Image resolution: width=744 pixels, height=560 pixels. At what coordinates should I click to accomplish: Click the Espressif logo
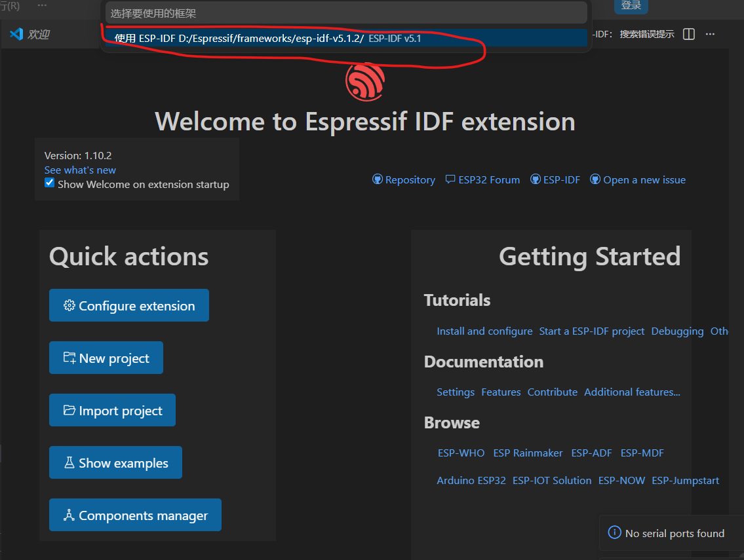[365, 82]
